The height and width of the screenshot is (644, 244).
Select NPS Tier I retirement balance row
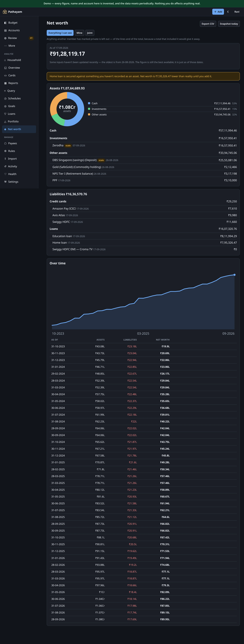pos(143,174)
